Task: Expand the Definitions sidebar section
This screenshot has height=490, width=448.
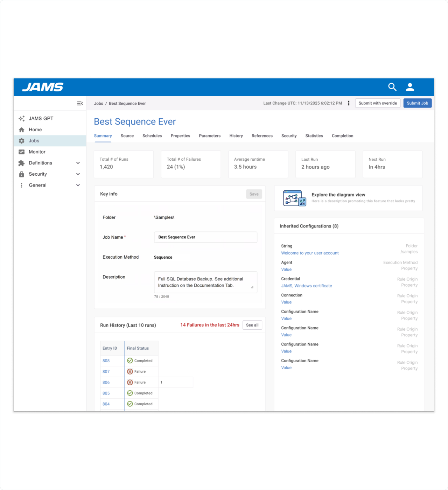Action: click(x=78, y=163)
